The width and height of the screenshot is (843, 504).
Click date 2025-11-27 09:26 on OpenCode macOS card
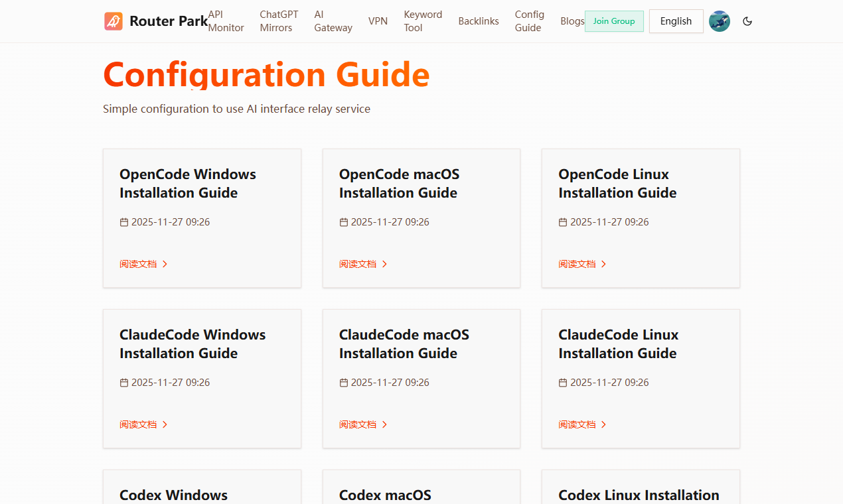tap(390, 222)
